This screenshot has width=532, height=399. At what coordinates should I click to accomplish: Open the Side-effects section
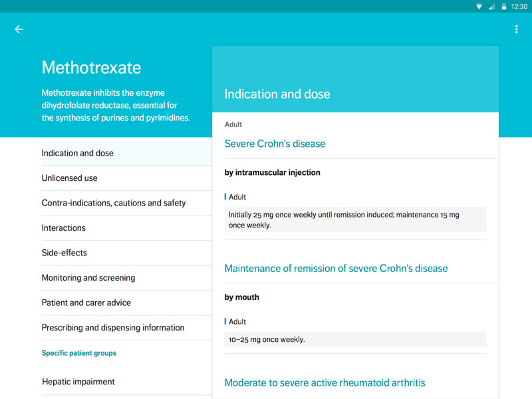[x=127, y=253]
